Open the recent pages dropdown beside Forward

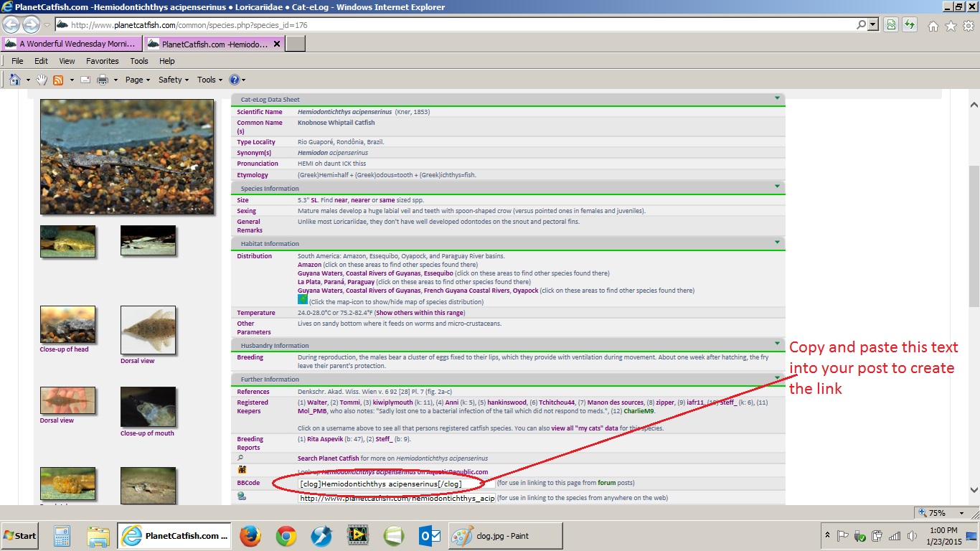[47, 25]
